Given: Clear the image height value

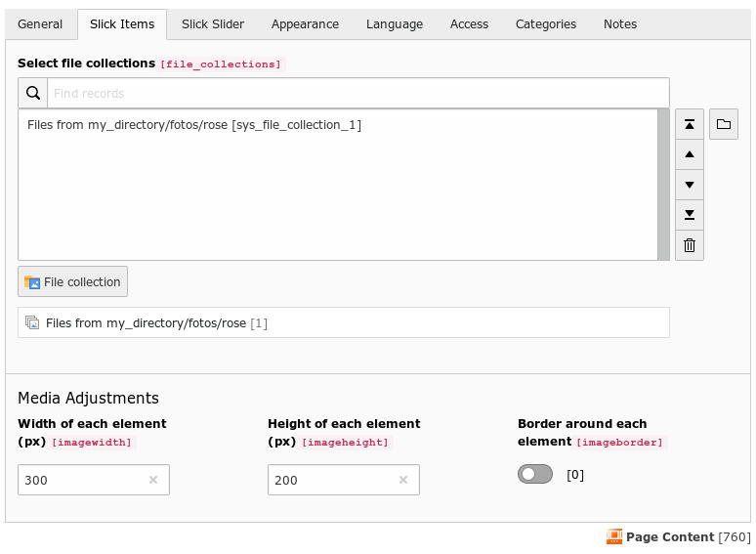Looking at the screenshot, I should click(403, 480).
